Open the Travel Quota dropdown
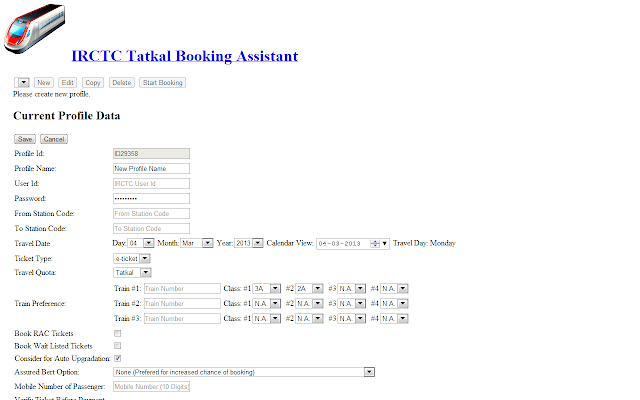The image size is (640, 400). 132,272
